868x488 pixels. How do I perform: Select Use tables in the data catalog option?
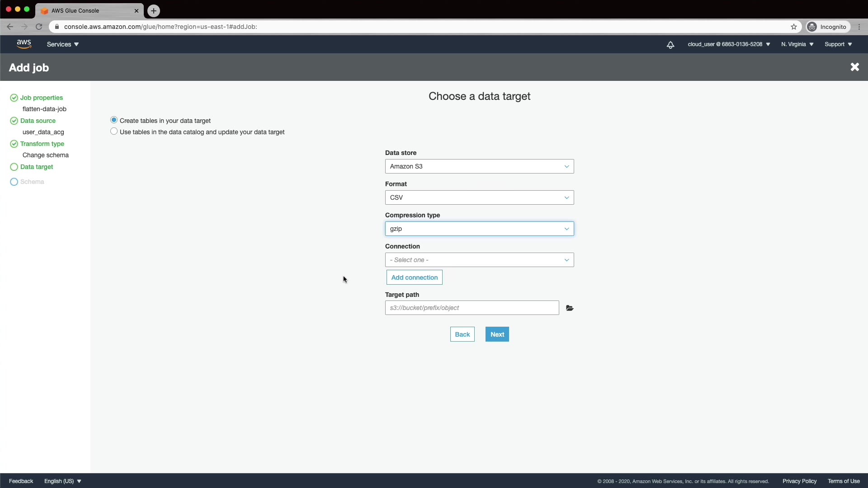click(x=114, y=131)
